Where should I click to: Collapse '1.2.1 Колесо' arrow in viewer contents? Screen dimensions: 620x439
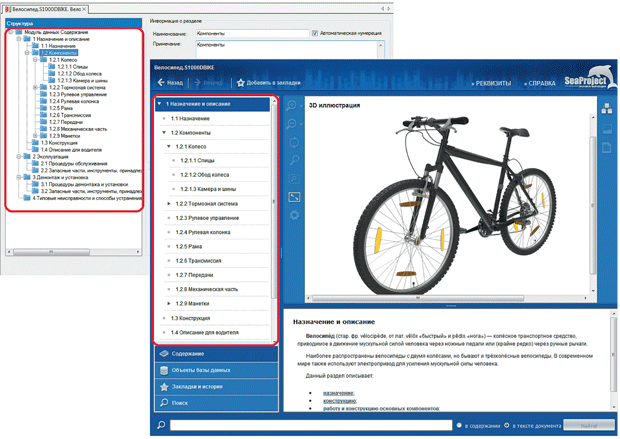click(x=169, y=147)
